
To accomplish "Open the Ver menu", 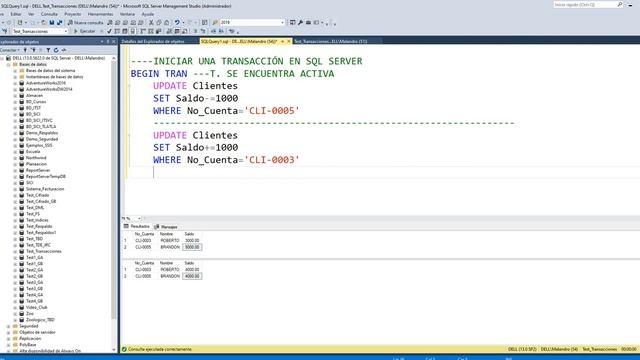I will click(31, 14).
